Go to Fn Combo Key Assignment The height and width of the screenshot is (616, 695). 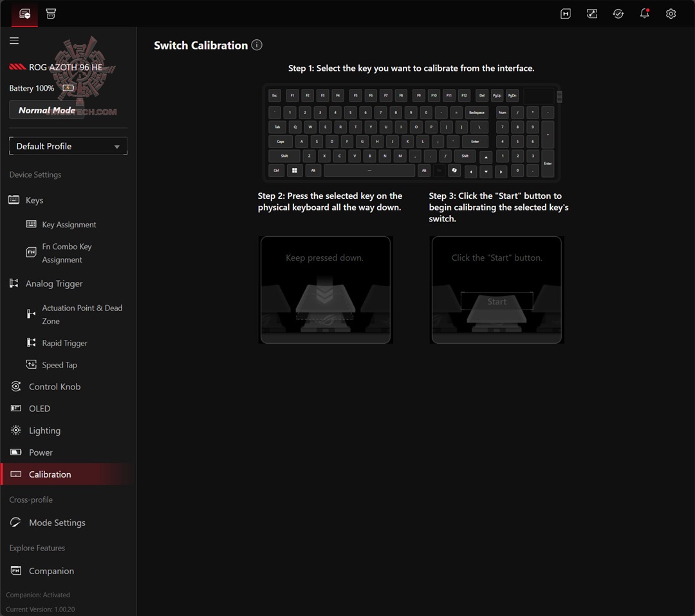point(68,253)
